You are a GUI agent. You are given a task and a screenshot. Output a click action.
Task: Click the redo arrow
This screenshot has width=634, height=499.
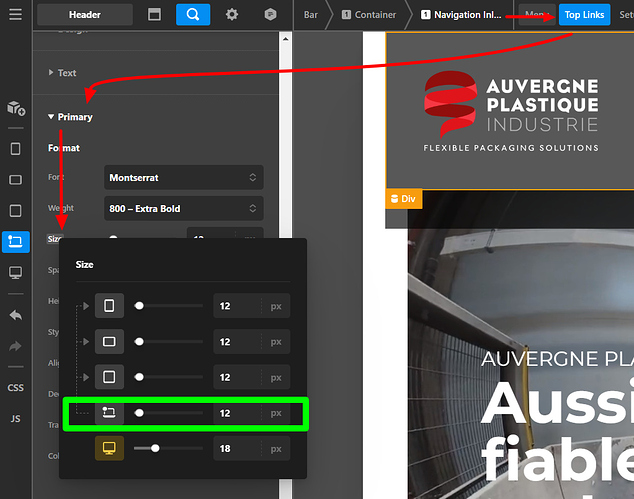tap(15, 346)
